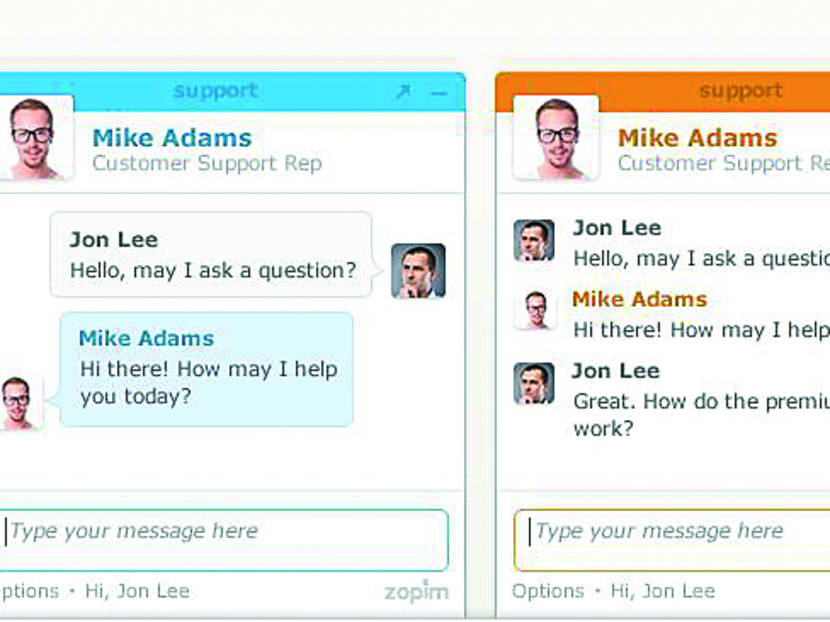This screenshot has height=622, width=830.
Task: Click Jon Lee's avatar in the orange chat log
Action: pyautogui.click(x=535, y=238)
